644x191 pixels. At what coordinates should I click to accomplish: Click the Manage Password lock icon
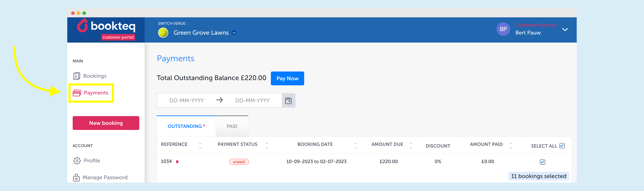pyautogui.click(x=76, y=178)
